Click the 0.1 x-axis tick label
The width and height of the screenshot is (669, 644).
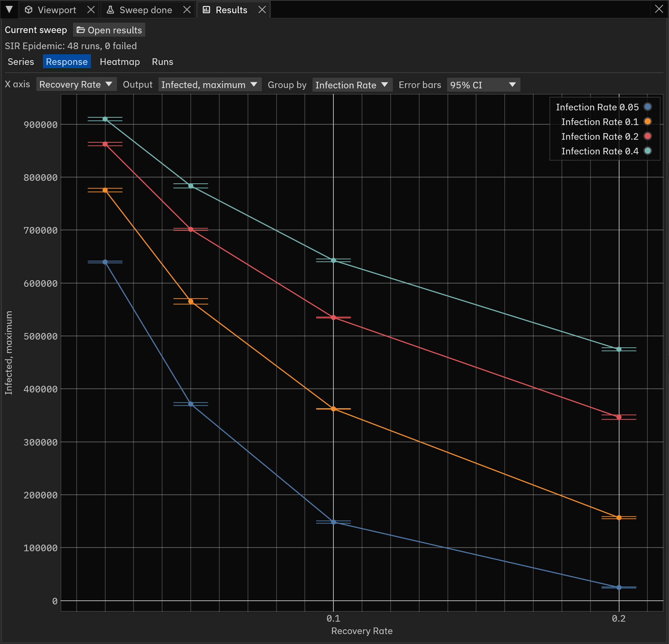(333, 618)
